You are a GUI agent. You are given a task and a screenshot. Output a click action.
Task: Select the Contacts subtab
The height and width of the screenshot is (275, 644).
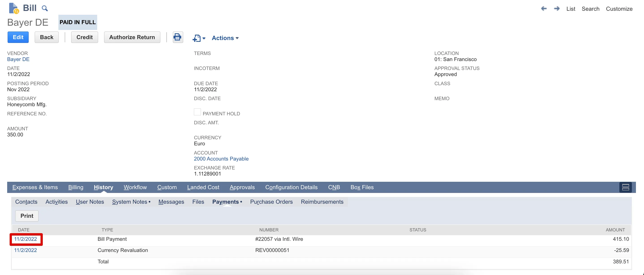tap(26, 202)
